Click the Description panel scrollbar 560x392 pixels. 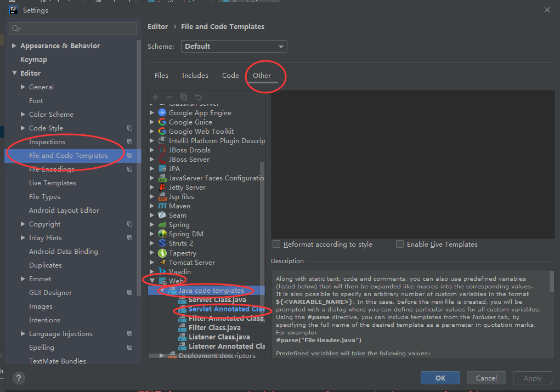click(x=551, y=282)
